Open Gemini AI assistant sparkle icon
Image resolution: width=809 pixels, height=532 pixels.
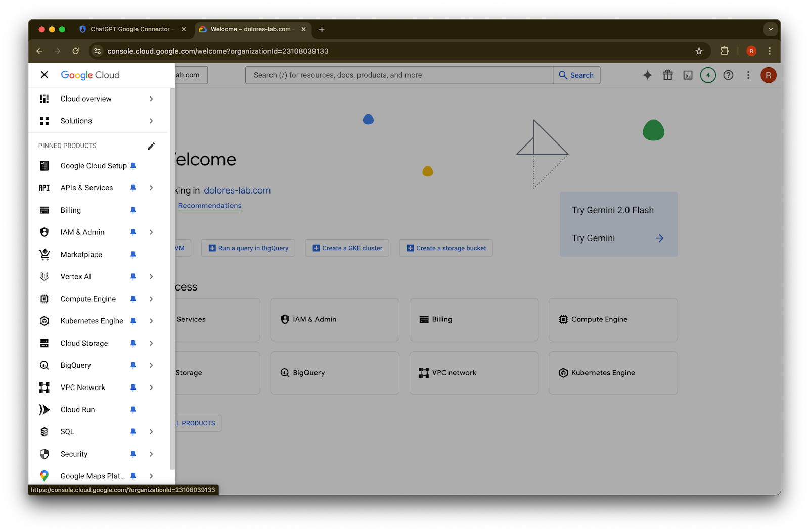647,75
